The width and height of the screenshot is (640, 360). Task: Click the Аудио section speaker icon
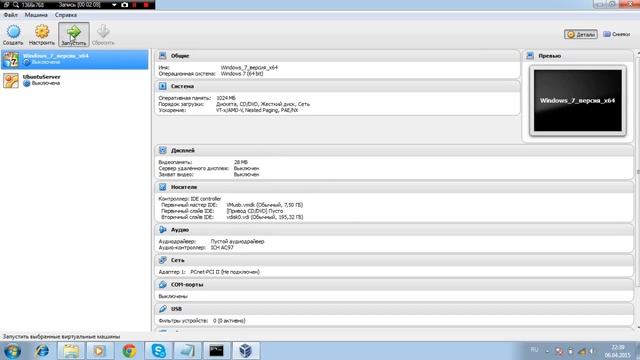click(162, 230)
